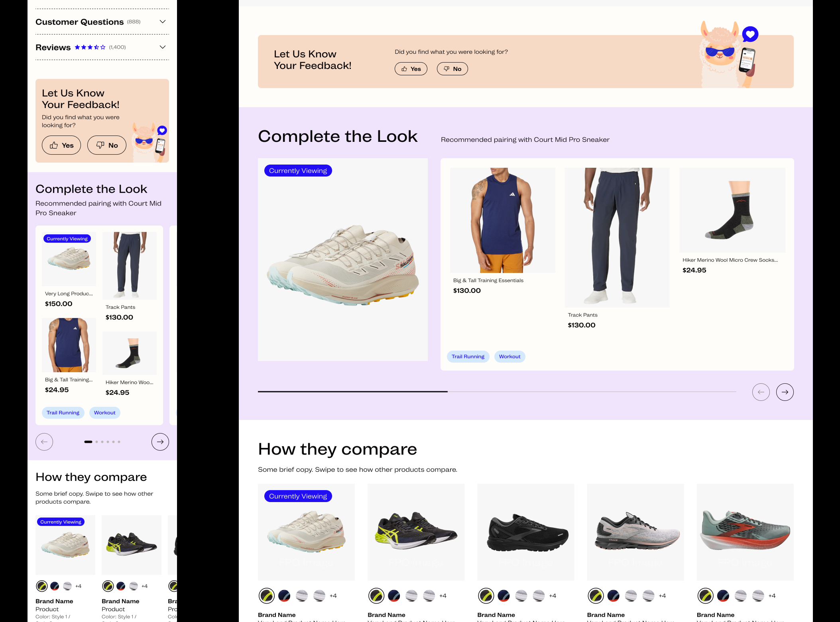
Task: Click the right arrow in Complete the Look carousel
Action: (784, 392)
